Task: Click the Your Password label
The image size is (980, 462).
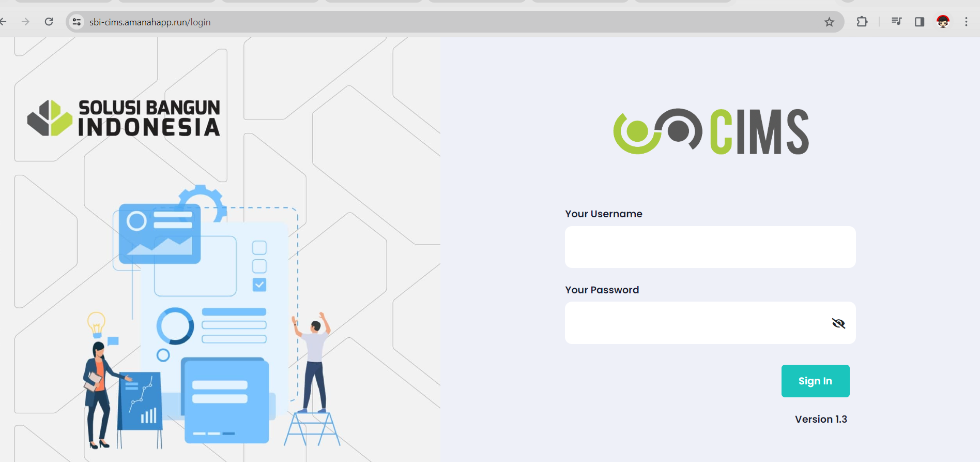Action: pyautogui.click(x=602, y=290)
